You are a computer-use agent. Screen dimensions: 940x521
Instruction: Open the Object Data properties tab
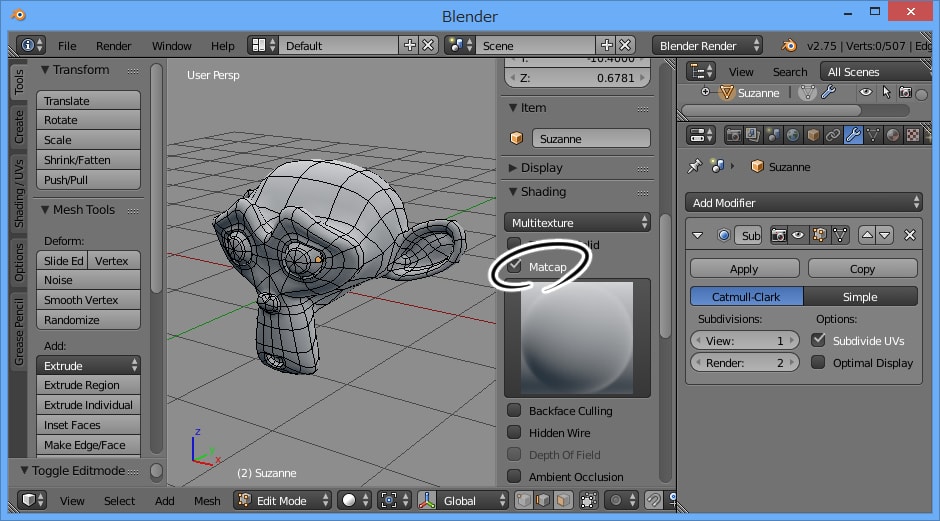point(873,135)
